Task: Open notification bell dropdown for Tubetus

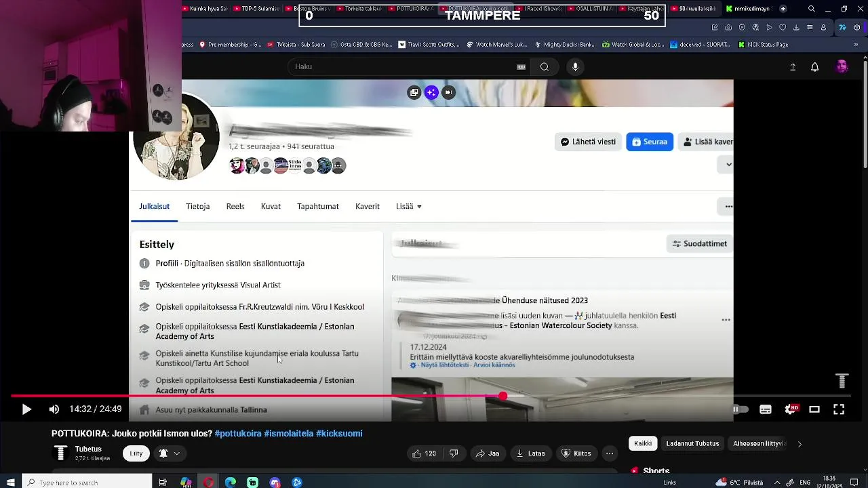Action: coord(170,453)
